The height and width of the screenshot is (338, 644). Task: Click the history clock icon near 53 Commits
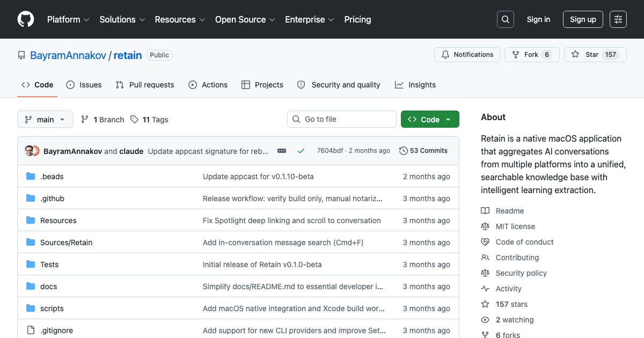pyautogui.click(x=404, y=151)
